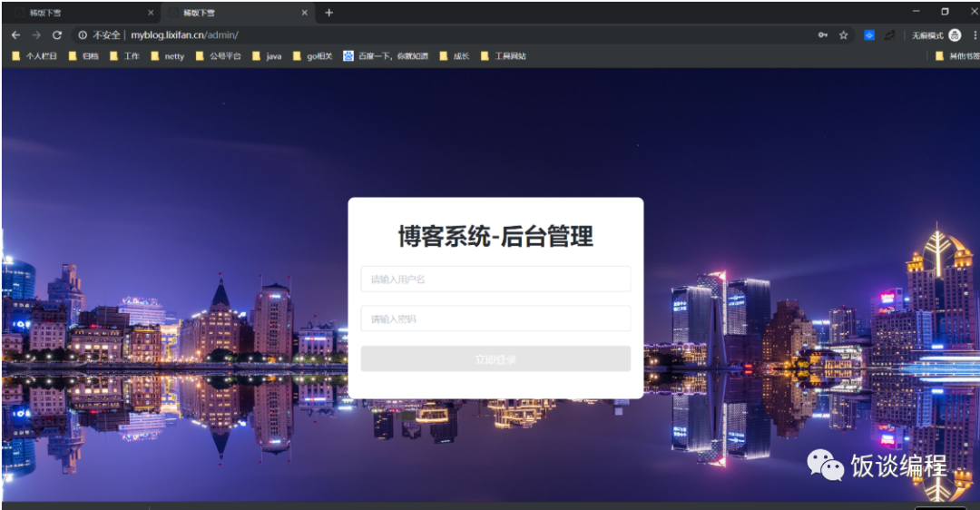
Task: Focus the password input field
Action: pos(495,319)
